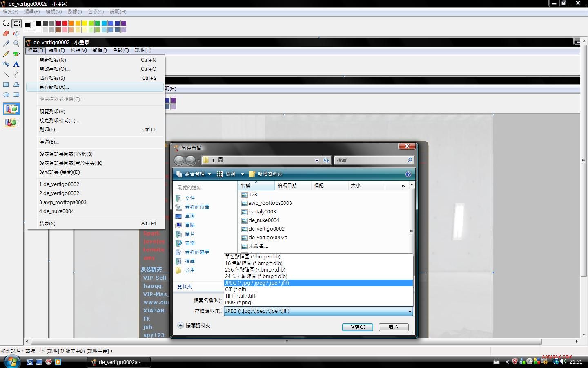Choose PNG (*.png) from the file type list
Viewport: 588px width, 368px height.
(239, 303)
